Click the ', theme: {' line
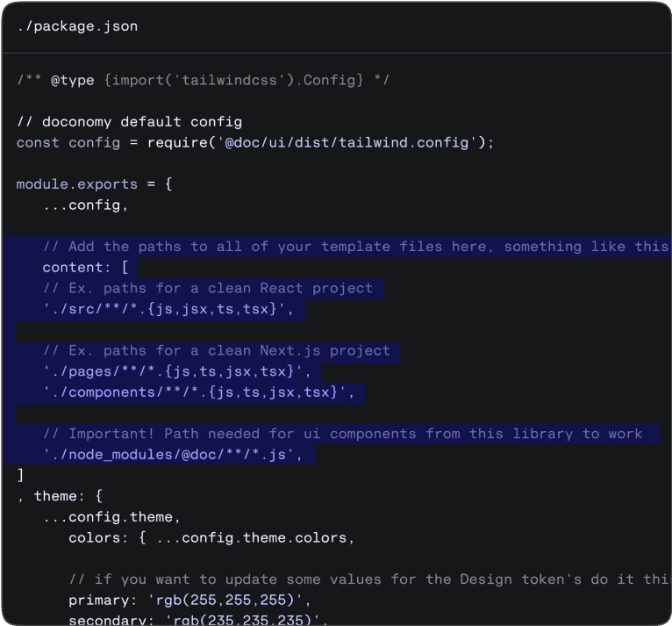The height and width of the screenshot is (626, 672). click(x=60, y=496)
